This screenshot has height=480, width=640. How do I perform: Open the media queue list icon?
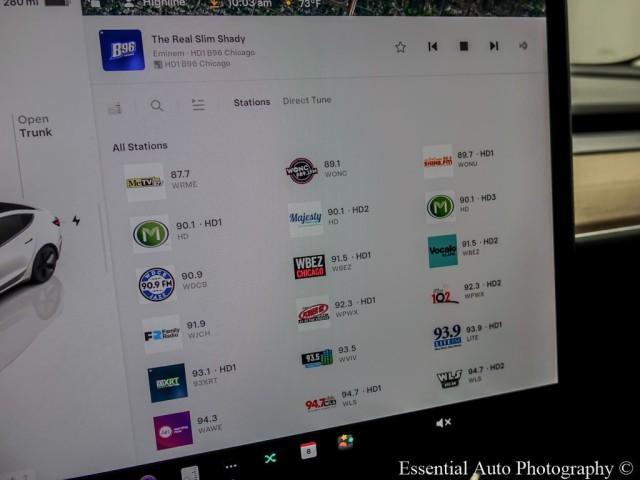[x=198, y=105]
